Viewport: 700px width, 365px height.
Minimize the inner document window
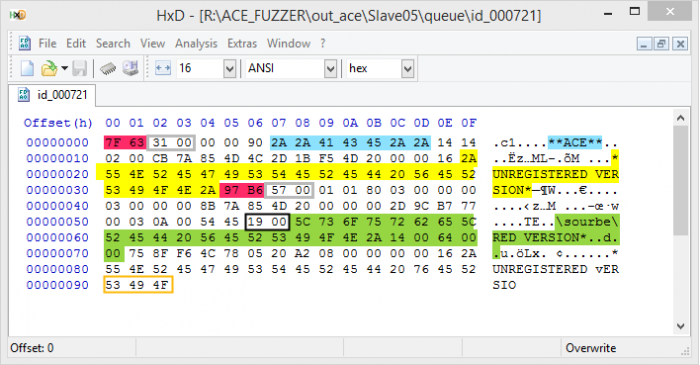pyautogui.click(x=644, y=44)
